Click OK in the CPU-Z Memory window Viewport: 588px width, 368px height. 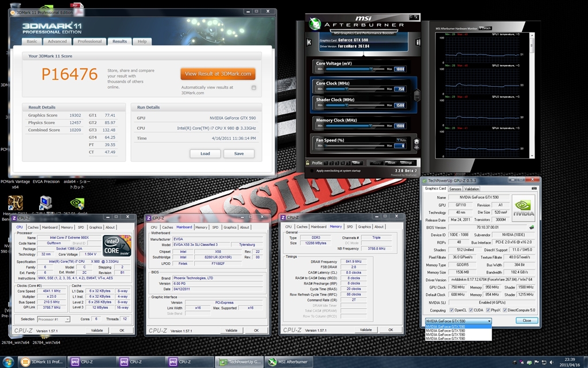[x=390, y=329]
